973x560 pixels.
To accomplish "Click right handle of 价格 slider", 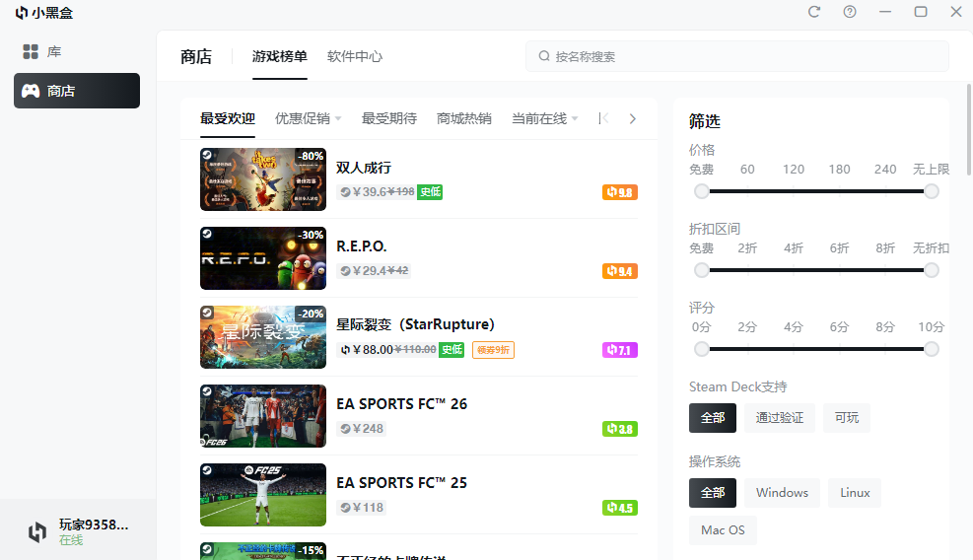I will (931, 191).
